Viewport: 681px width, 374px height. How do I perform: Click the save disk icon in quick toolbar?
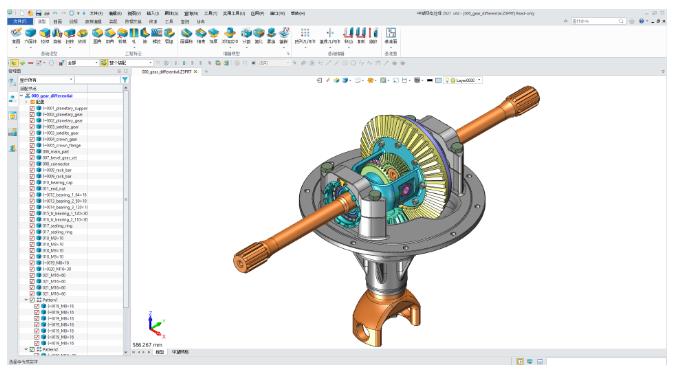click(x=39, y=13)
